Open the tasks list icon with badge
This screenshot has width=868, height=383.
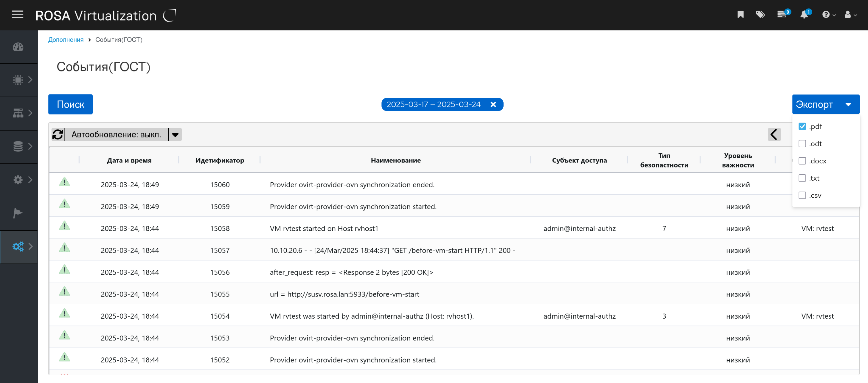click(782, 15)
